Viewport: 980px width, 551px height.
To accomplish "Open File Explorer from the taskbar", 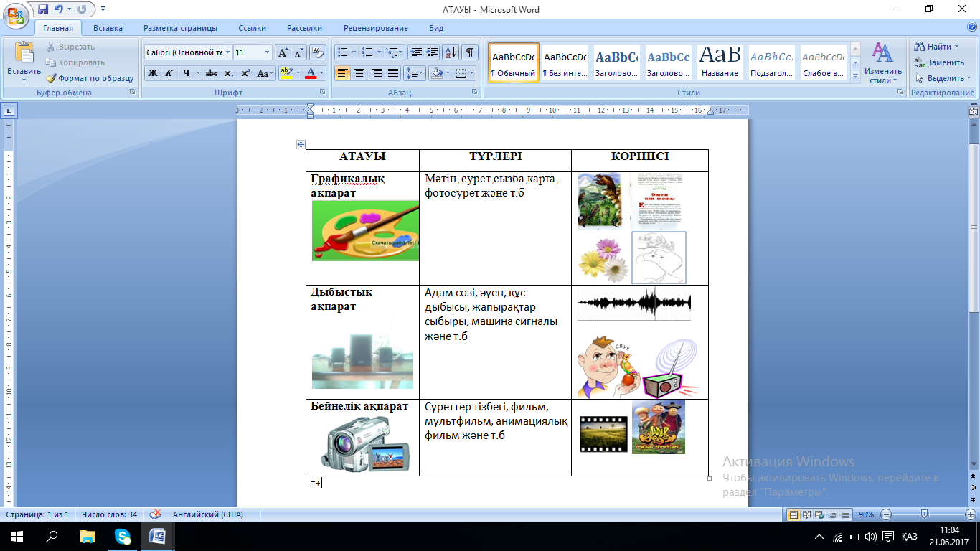I will 88,536.
